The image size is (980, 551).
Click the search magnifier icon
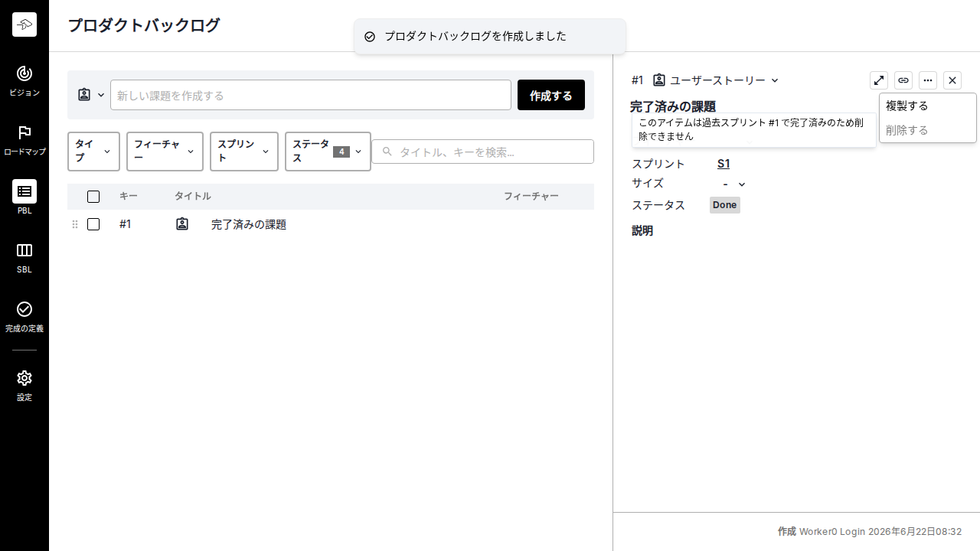pyautogui.click(x=387, y=152)
